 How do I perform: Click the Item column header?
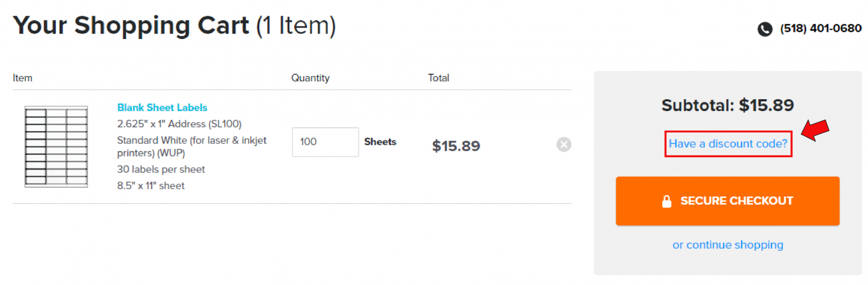click(x=23, y=78)
